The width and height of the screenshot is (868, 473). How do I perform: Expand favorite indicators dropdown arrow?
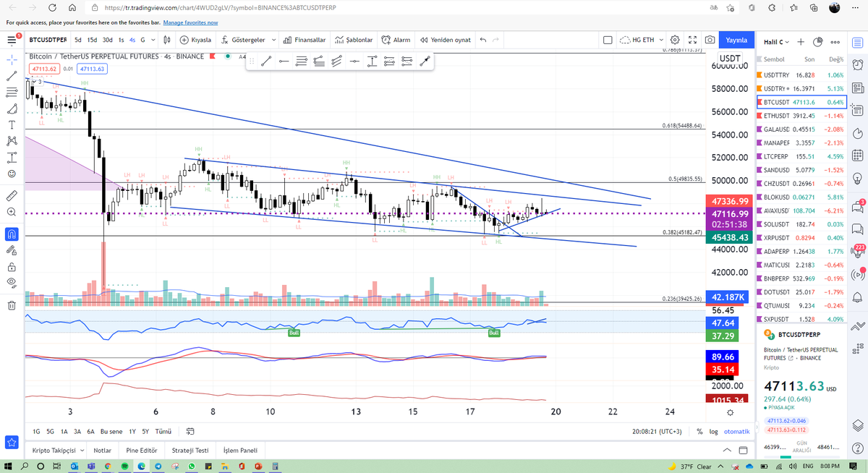click(273, 40)
